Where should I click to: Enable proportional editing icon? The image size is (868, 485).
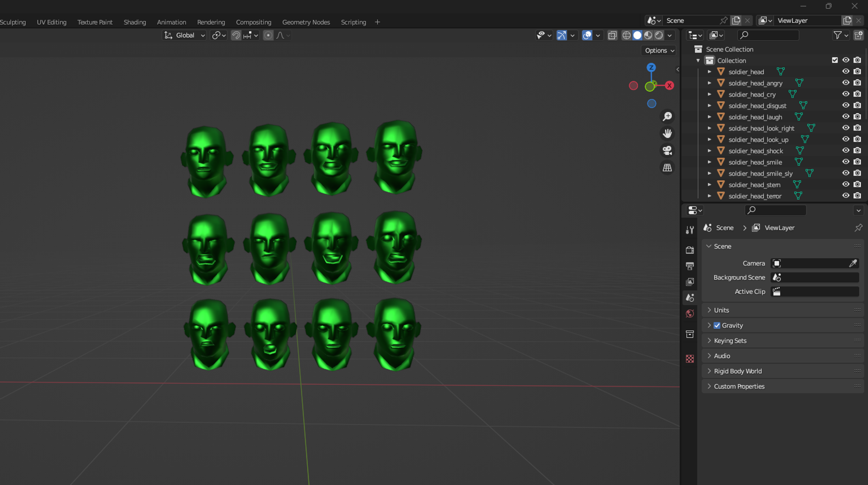[x=268, y=36]
